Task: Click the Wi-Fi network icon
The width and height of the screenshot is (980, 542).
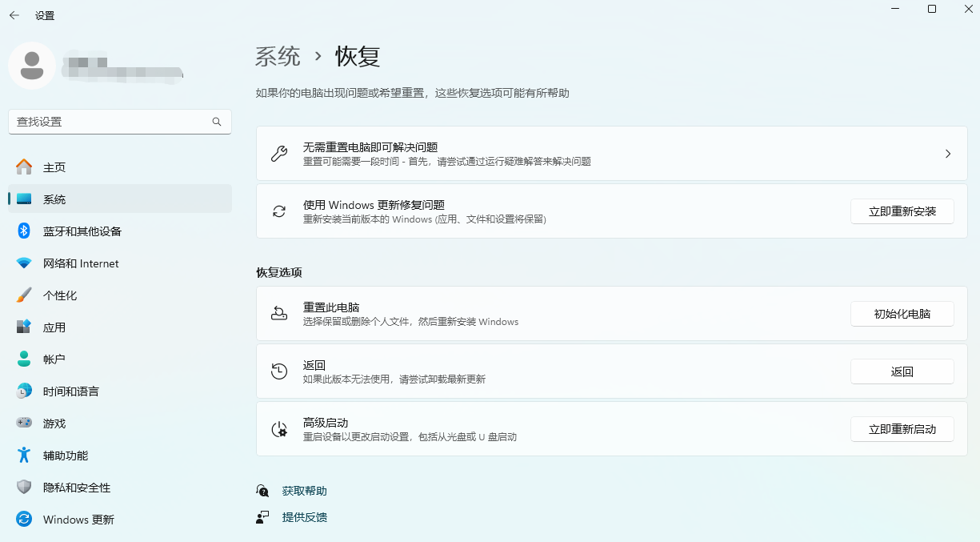Action: pos(24,263)
